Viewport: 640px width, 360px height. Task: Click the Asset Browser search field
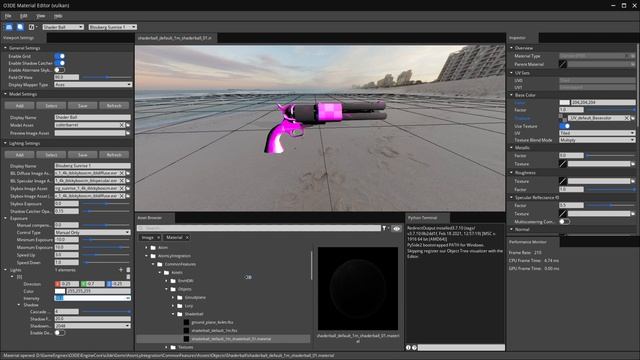[259, 228]
